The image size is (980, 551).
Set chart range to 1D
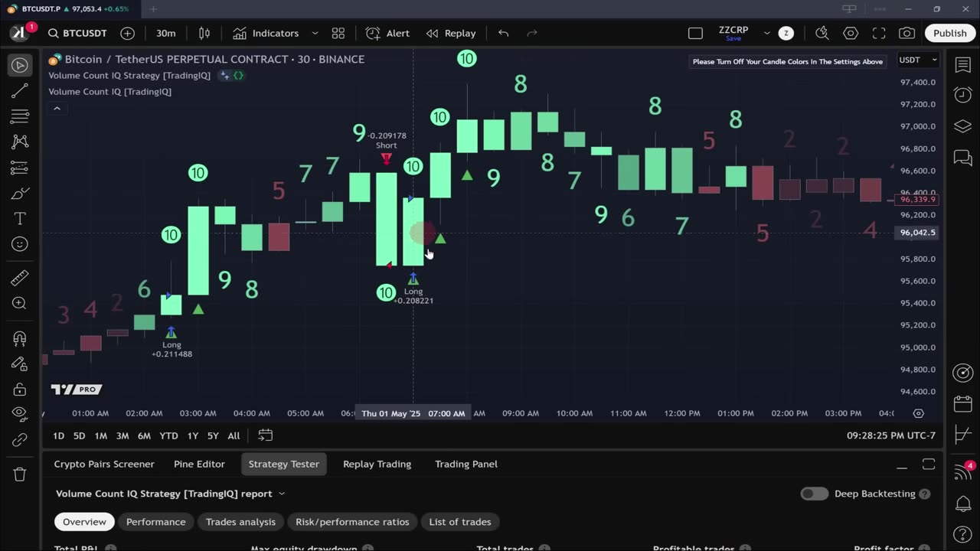tap(58, 435)
